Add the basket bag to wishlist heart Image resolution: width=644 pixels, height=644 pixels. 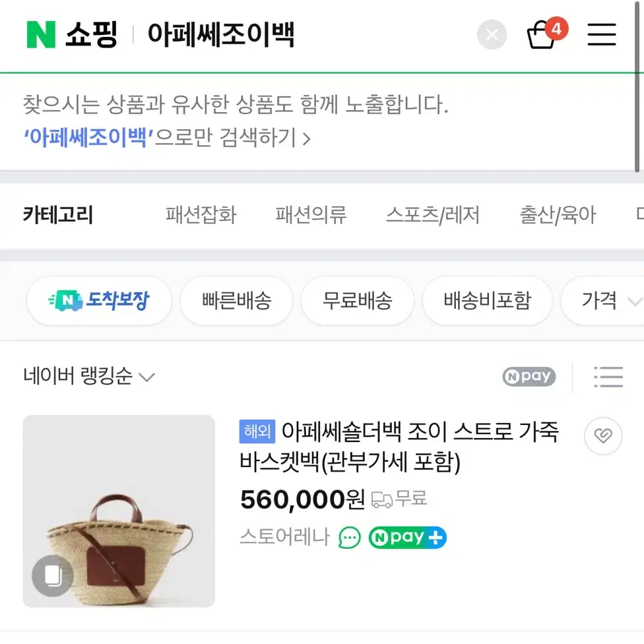tap(603, 435)
